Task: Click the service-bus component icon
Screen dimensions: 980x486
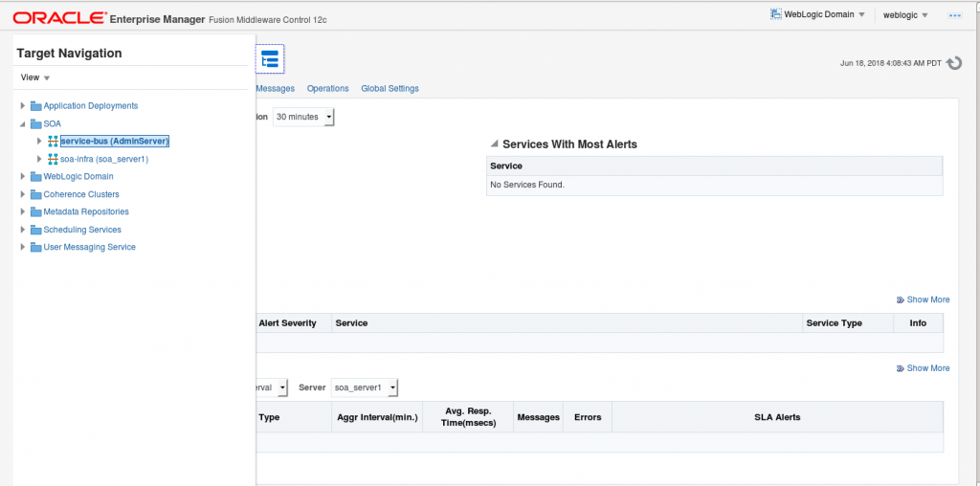Action: [x=54, y=142]
